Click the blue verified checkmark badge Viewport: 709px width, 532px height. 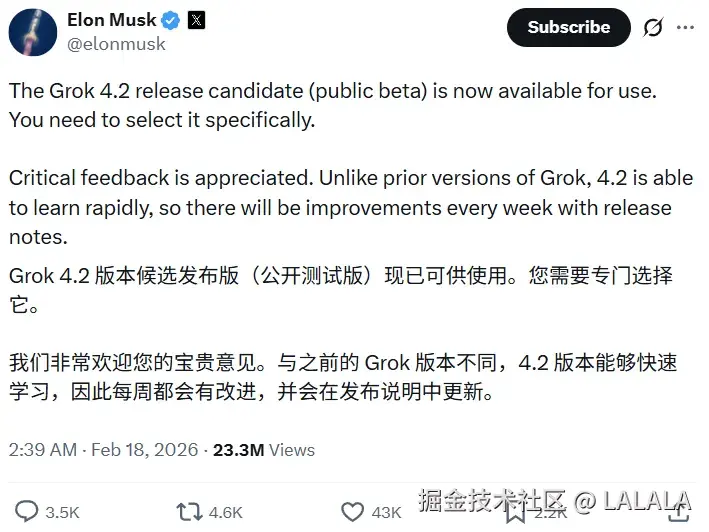171,20
